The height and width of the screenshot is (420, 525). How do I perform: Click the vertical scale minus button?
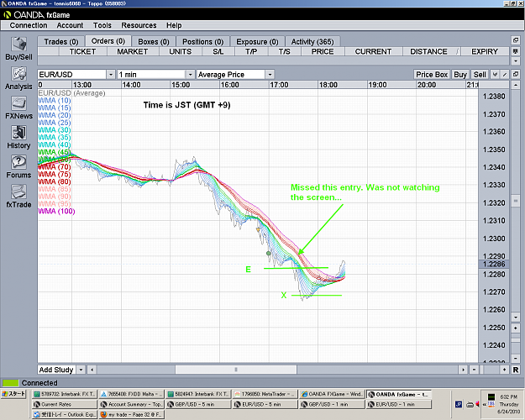[x=516, y=358]
